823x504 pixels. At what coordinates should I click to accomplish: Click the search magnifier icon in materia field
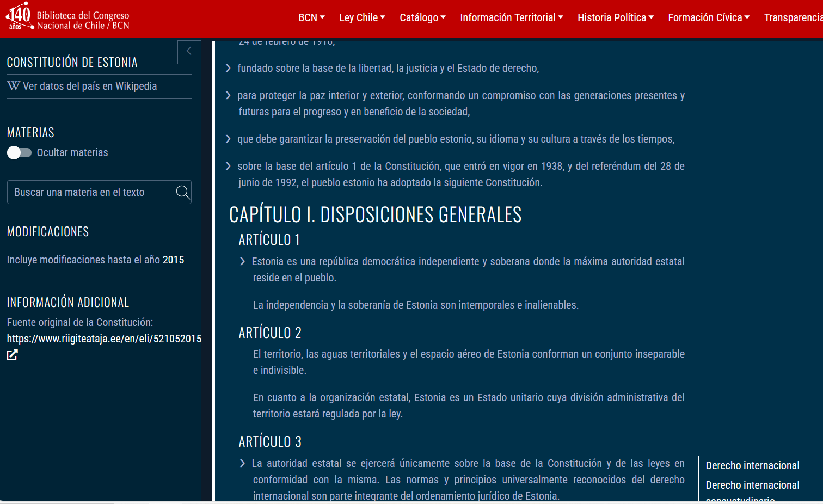[x=183, y=192]
